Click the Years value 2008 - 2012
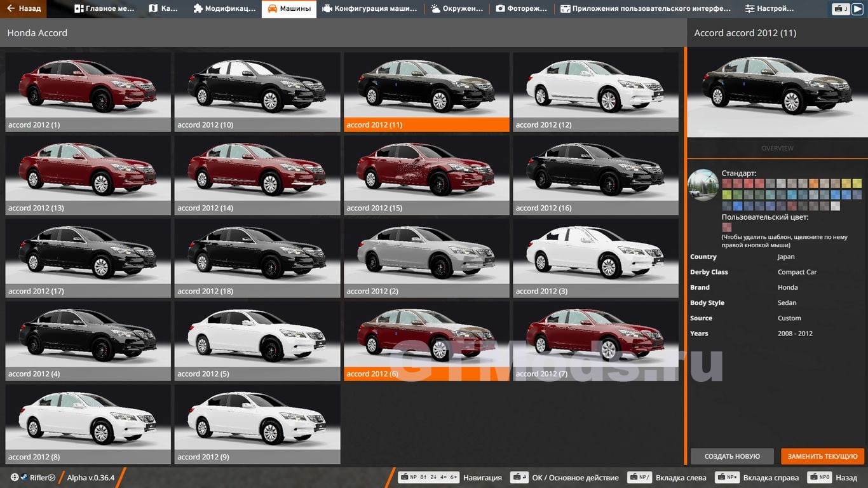 pyautogui.click(x=795, y=333)
